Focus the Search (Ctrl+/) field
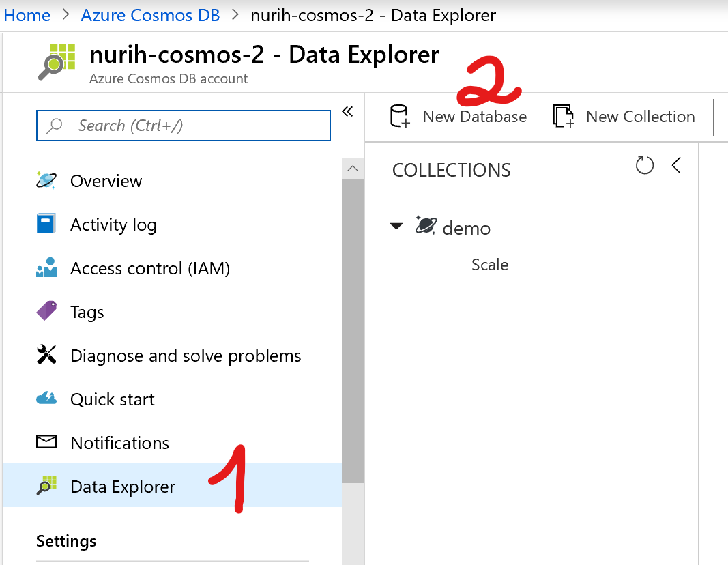The height and width of the screenshot is (565, 728). [x=184, y=126]
